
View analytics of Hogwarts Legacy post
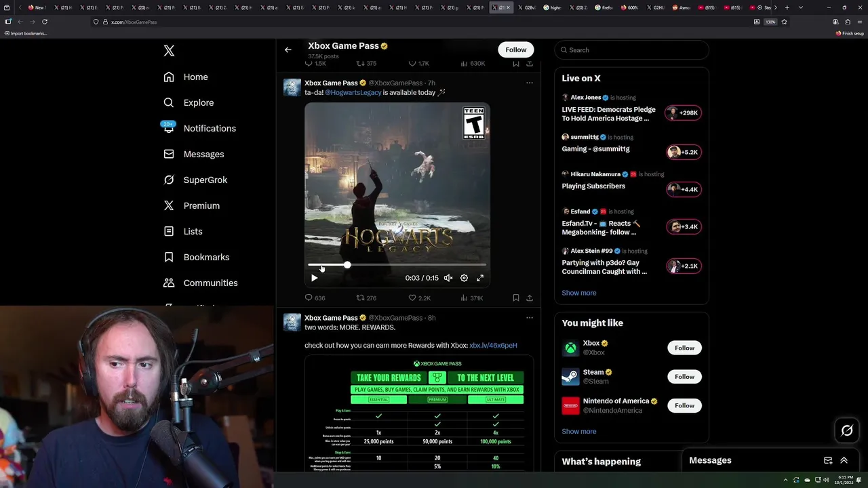click(x=471, y=298)
